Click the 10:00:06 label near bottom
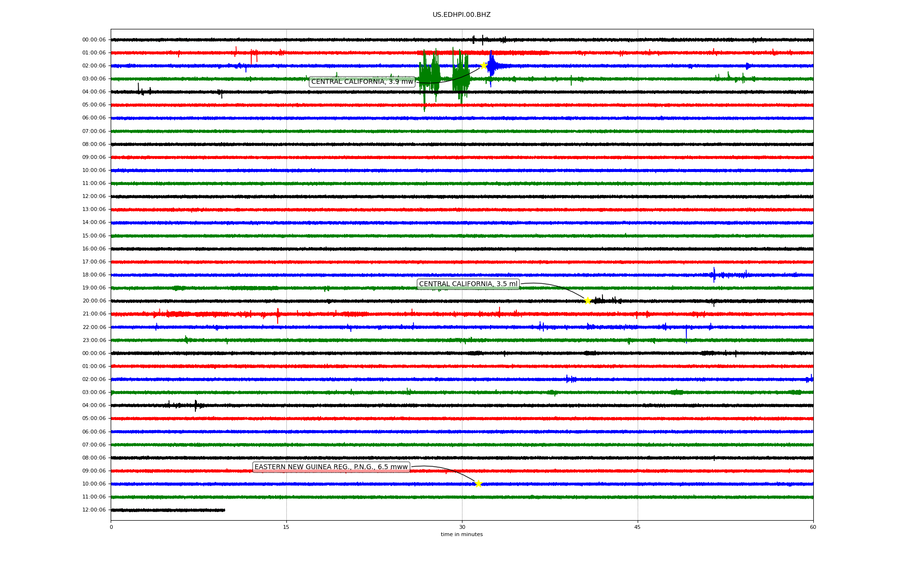Screen dimensions: 924x578 pos(94,484)
